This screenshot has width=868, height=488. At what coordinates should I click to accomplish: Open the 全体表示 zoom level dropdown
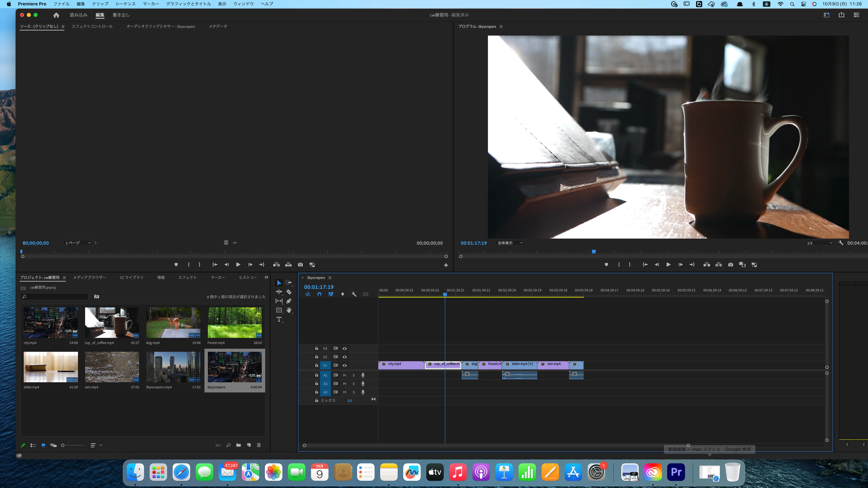pyautogui.click(x=510, y=243)
